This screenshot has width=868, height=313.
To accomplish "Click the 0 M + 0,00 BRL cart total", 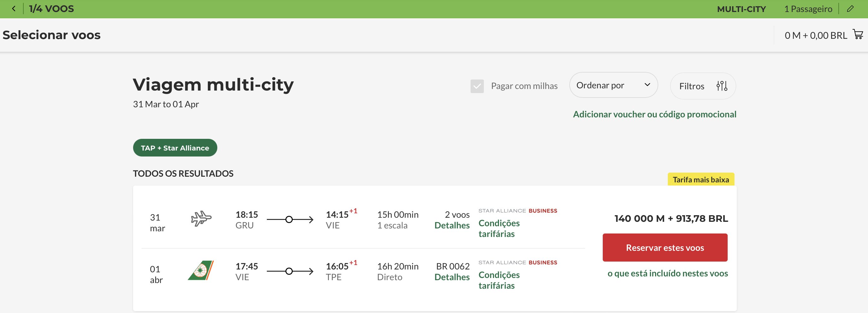I will pos(816,35).
